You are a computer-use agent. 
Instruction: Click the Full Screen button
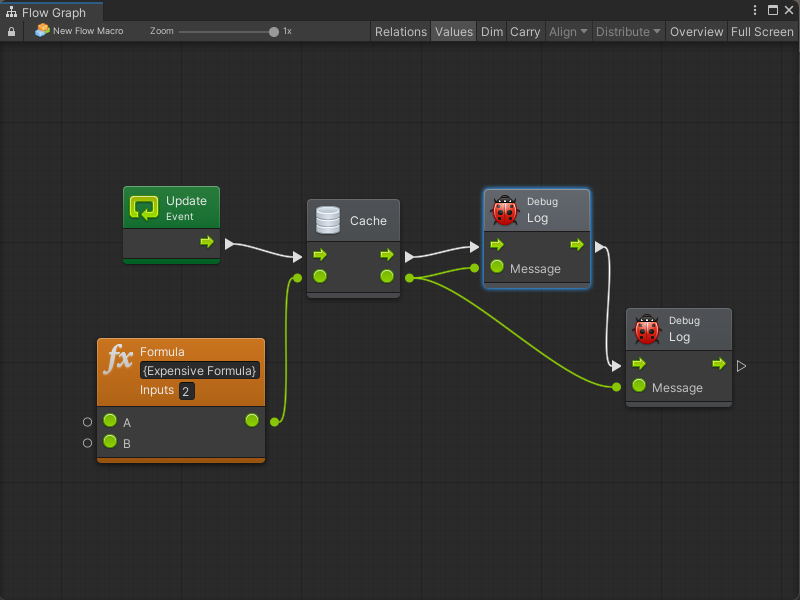(762, 31)
